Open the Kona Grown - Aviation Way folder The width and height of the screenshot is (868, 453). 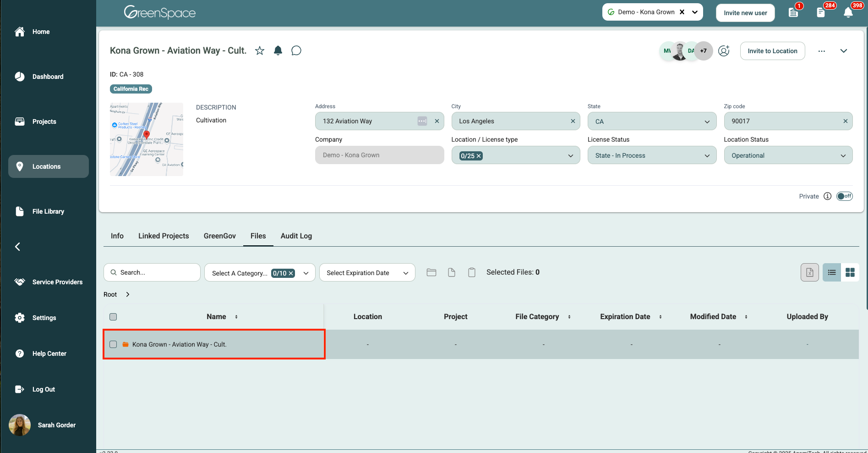point(180,344)
